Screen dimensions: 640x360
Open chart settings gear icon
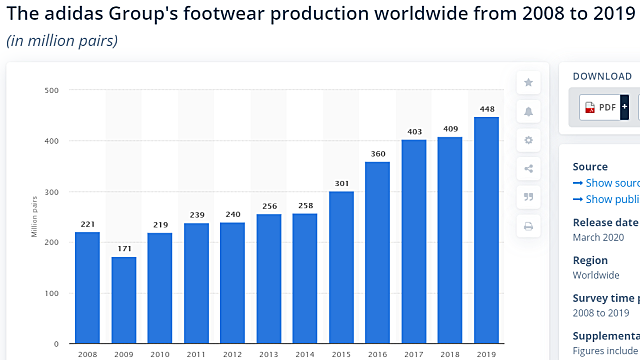[529, 140]
